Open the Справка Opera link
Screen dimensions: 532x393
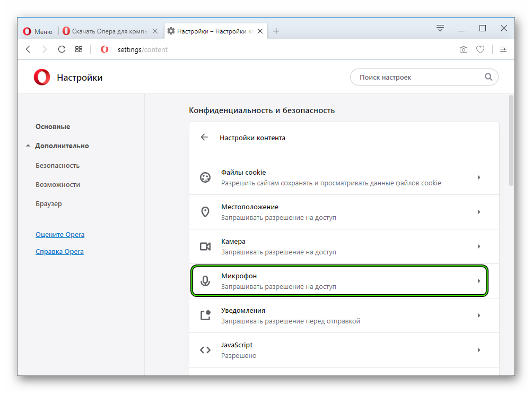pyautogui.click(x=59, y=251)
